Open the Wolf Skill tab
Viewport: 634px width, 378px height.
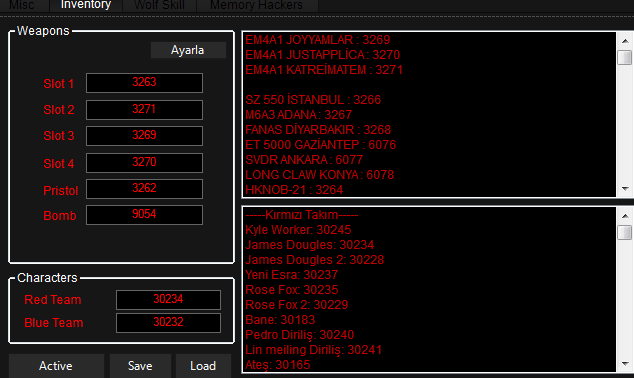click(159, 5)
